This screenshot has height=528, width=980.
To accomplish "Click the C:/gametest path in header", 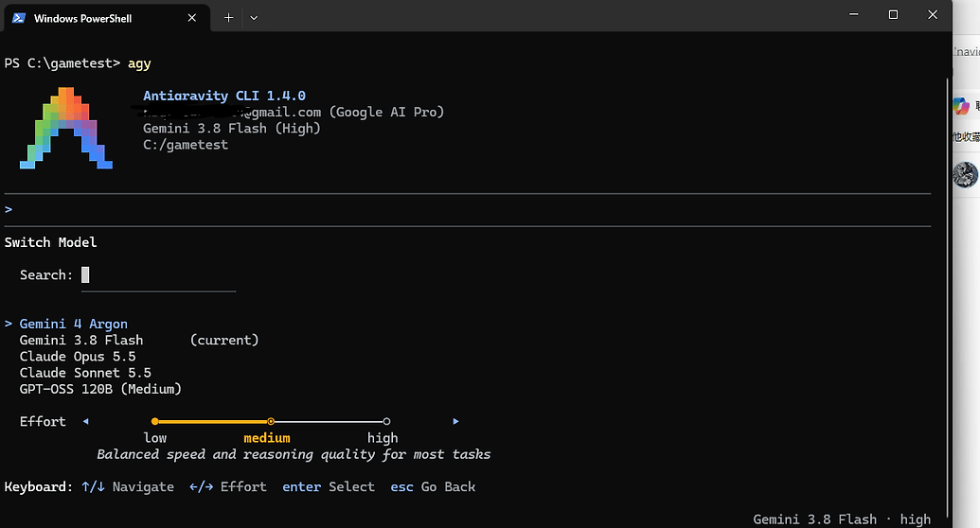I will click(186, 145).
